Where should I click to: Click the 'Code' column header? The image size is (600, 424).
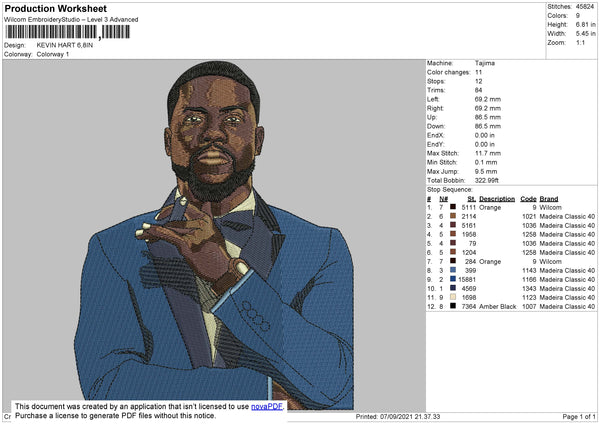coord(528,199)
